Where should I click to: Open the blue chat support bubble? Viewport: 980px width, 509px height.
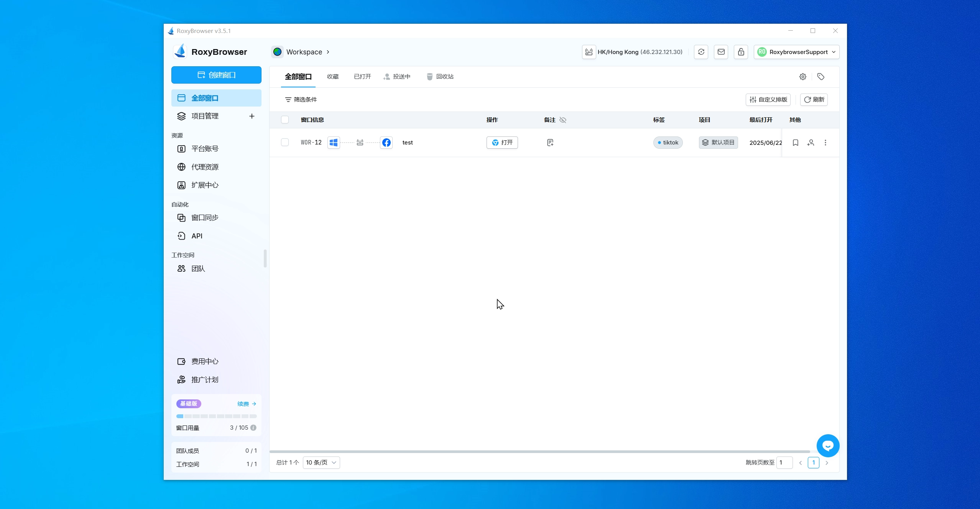pyautogui.click(x=828, y=445)
